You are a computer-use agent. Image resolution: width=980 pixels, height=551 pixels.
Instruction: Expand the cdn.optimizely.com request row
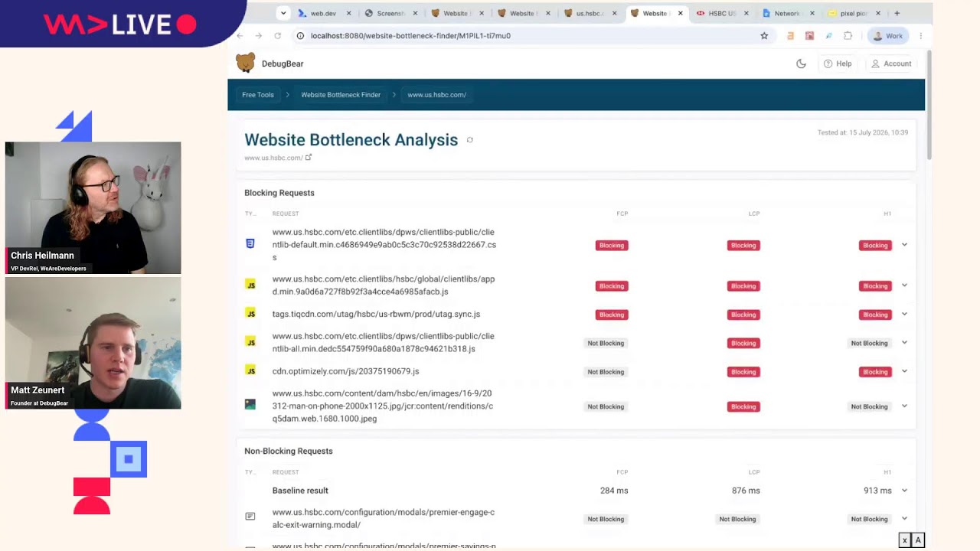(x=904, y=371)
